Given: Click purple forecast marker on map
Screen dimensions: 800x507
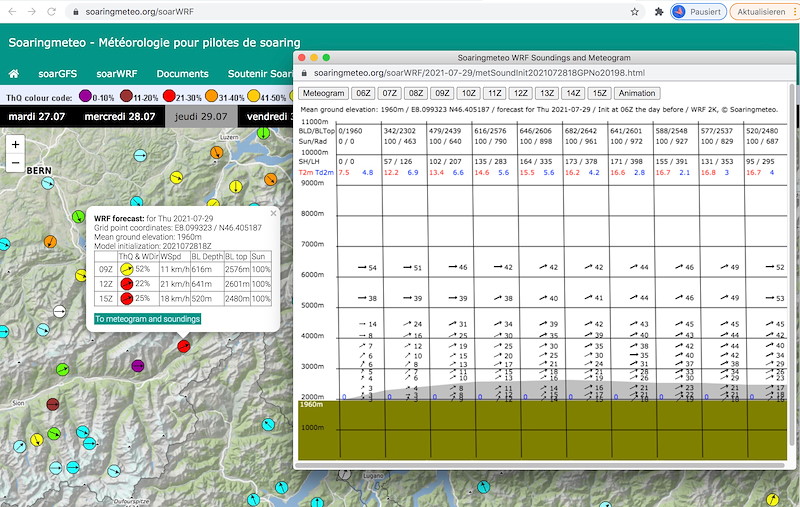Looking at the screenshot, I should pos(138,365).
